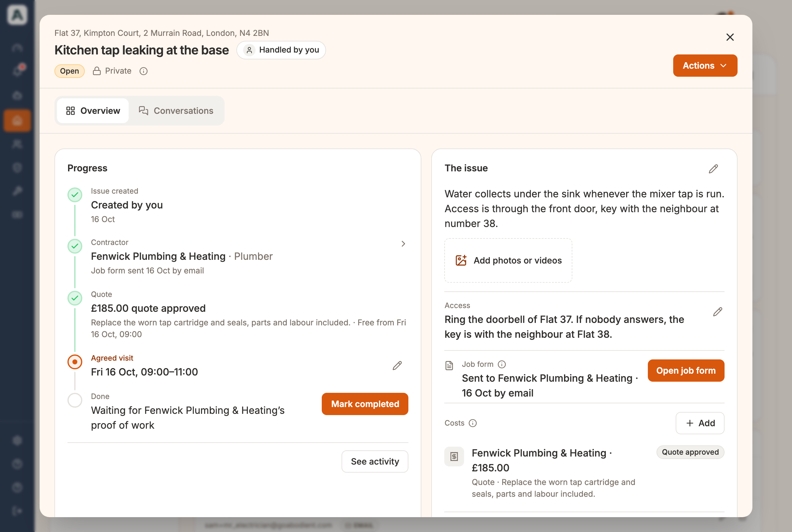Click Add photos or videos
Screen dimensions: 792x532
tap(508, 260)
